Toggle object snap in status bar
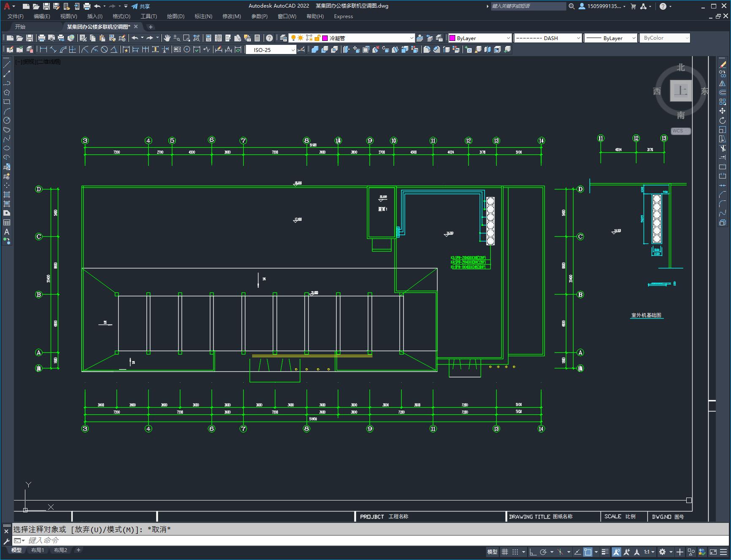 point(588,552)
